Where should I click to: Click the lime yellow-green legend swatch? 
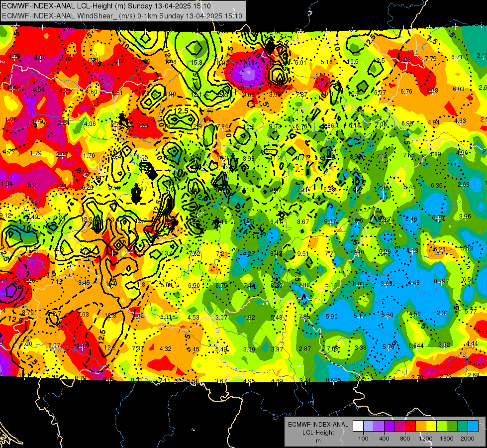tap(441, 426)
